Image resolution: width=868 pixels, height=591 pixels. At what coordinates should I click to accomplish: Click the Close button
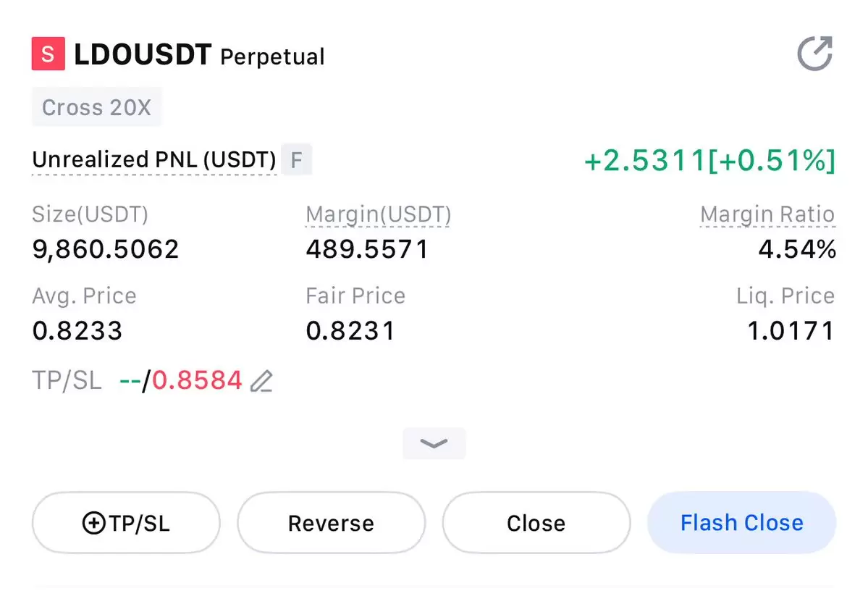(536, 522)
